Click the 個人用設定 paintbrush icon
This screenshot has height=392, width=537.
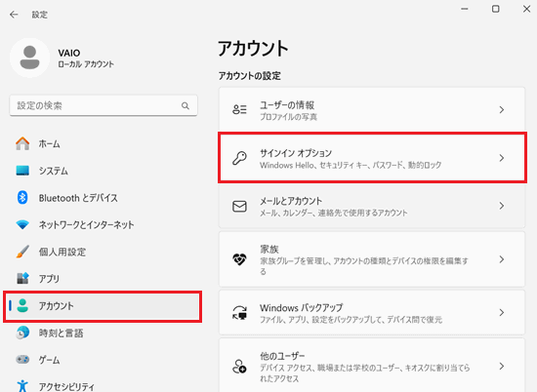22,252
